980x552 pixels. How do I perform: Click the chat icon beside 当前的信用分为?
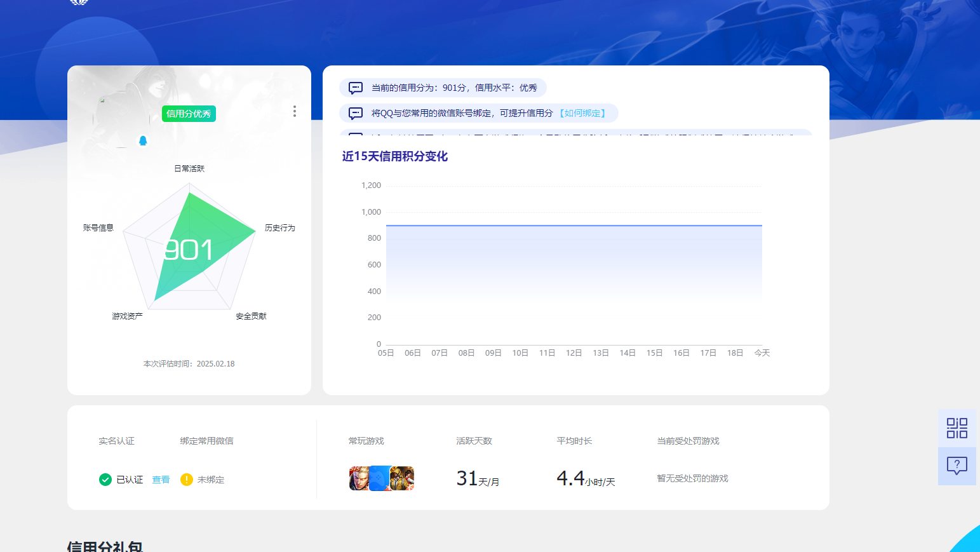click(356, 88)
